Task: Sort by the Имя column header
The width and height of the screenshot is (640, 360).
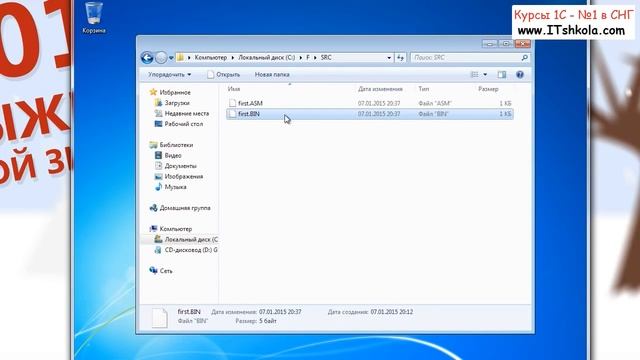Action: (233, 89)
